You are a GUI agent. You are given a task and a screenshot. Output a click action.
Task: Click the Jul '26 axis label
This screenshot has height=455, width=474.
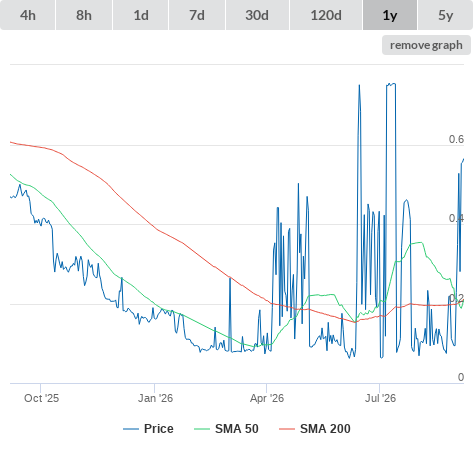(x=380, y=398)
